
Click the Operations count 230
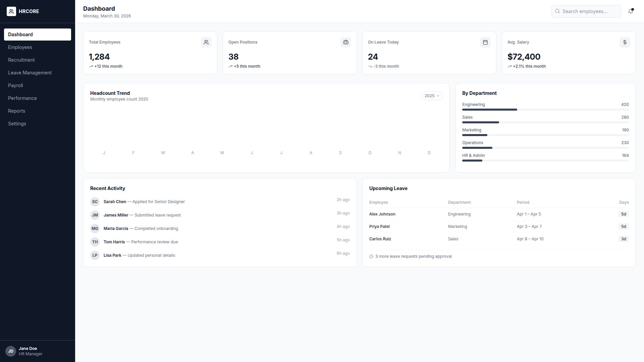(x=625, y=143)
